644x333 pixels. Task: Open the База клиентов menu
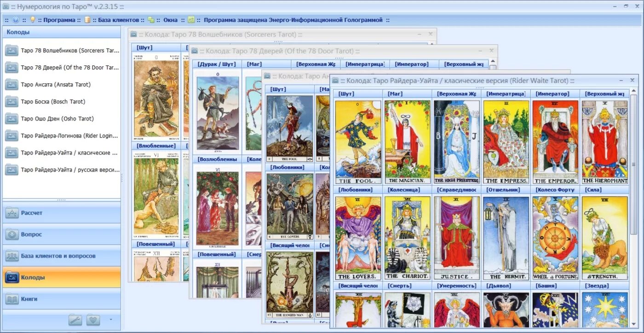(x=118, y=20)
